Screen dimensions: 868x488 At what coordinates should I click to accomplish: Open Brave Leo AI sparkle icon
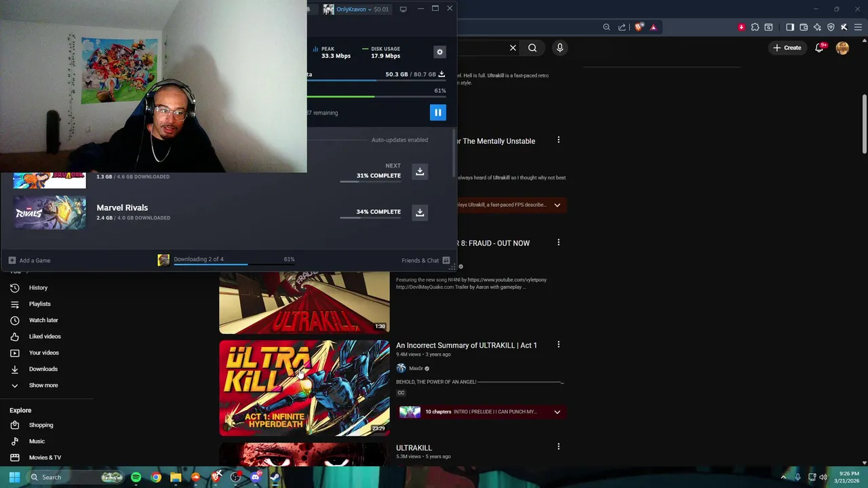point(817,27)
